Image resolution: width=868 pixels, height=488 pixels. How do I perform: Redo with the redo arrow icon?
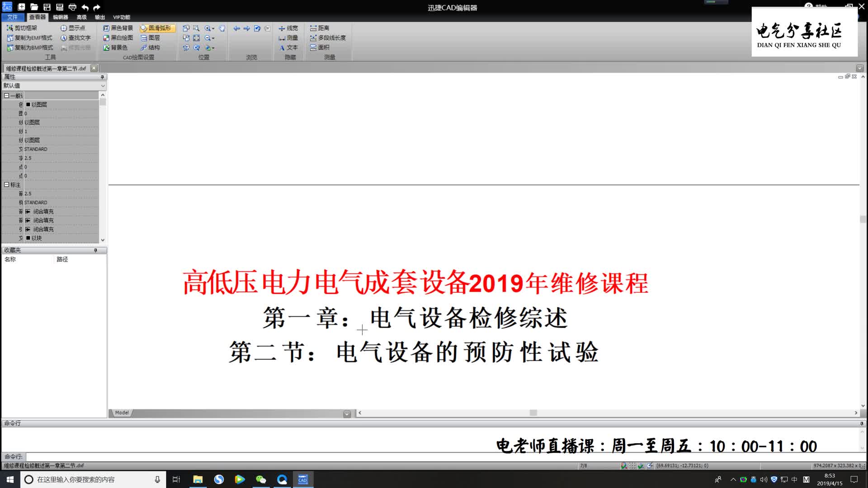(x=97, y=7)
